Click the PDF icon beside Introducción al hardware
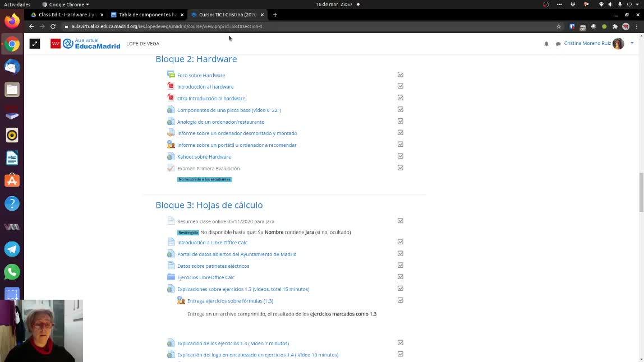The image size is (644, 362). (171, 86)
